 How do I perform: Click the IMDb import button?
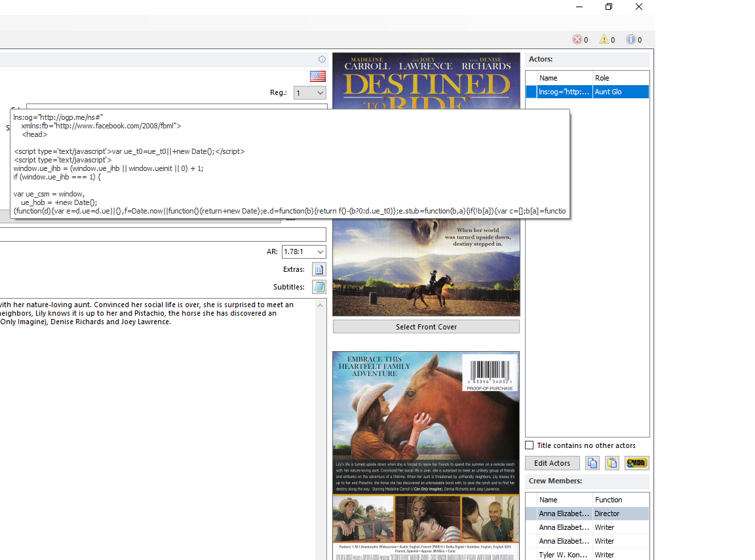(x=636, y=463)
